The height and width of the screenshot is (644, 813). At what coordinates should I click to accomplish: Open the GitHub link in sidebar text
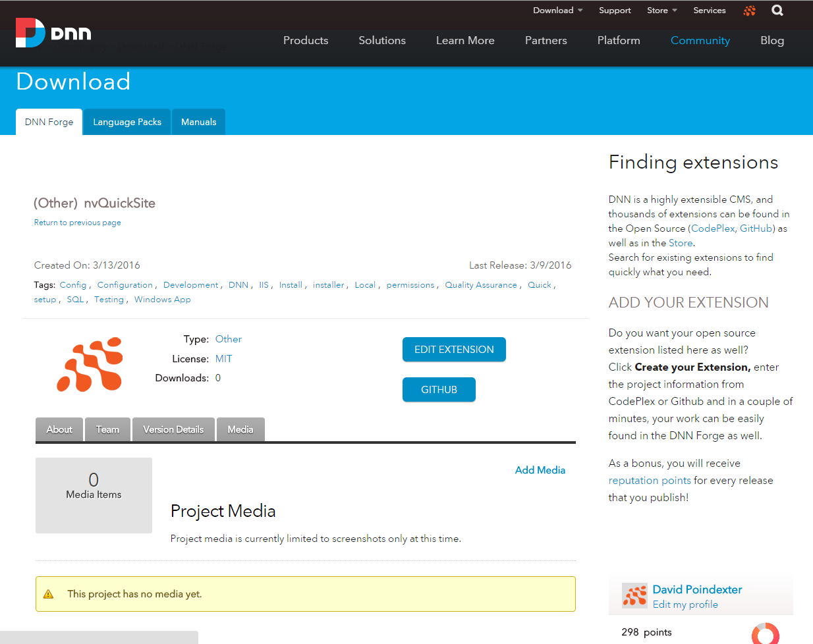pos(756,228)
